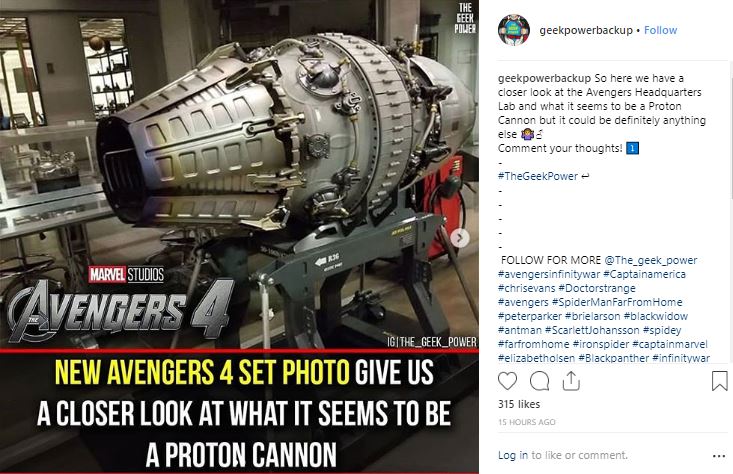Screen dimensions: 733x474
Task: Open the #captainmarvel hashtag
Action: coord(670,345)
